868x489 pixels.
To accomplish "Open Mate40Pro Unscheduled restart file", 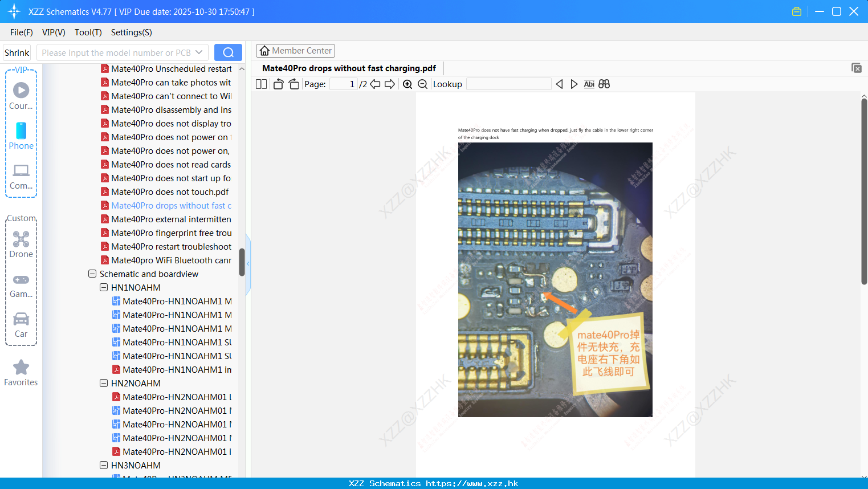I will (x=166, y=68).
